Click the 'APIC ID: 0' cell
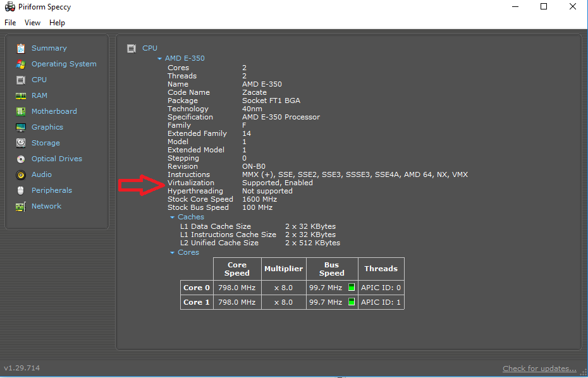Screen dimensions: 588x378 (x=381, y=288)
